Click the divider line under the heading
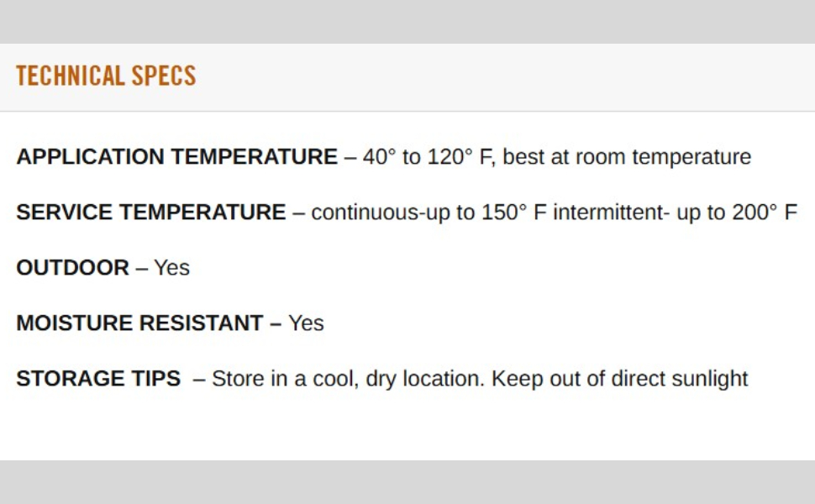Image resolution: width=815 pixels, height=504 pixels. click(407, 111)
